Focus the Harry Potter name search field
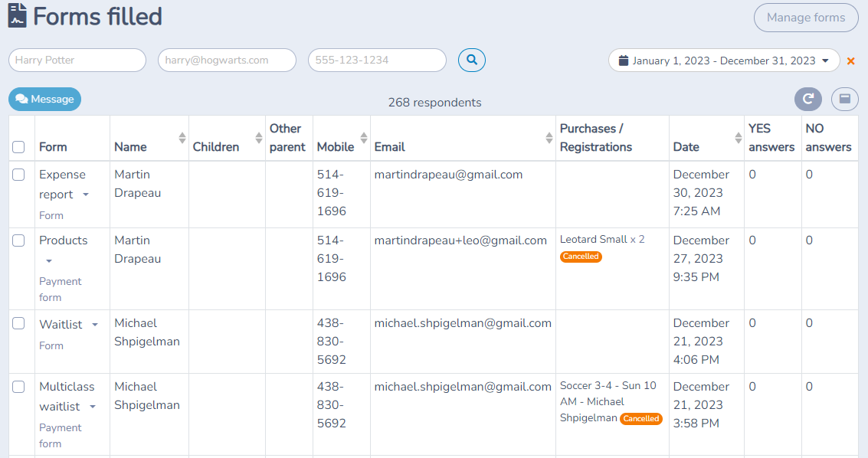The width and height of the screenshot is (868, 458). pos(77,60)
